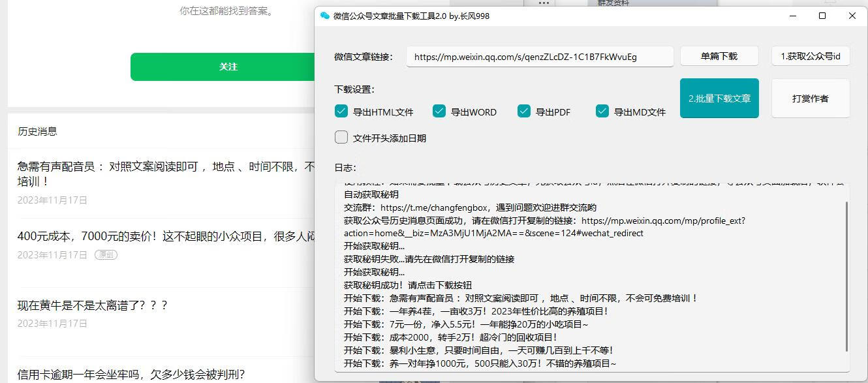Enable the 导出HTML文件 export option

point(341,111)
